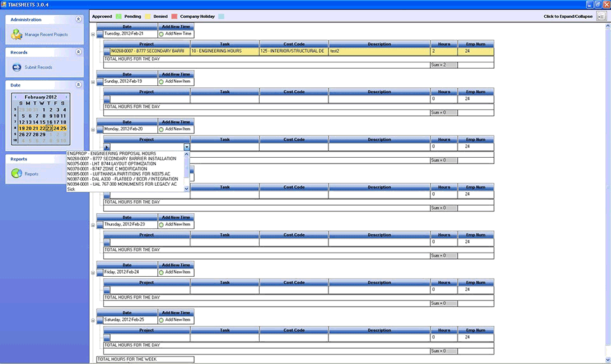The width and height of the screenshot is (611, 364).
Task: Collapse Monday 2012-Feb-20 section
Action: coord(93,129)
